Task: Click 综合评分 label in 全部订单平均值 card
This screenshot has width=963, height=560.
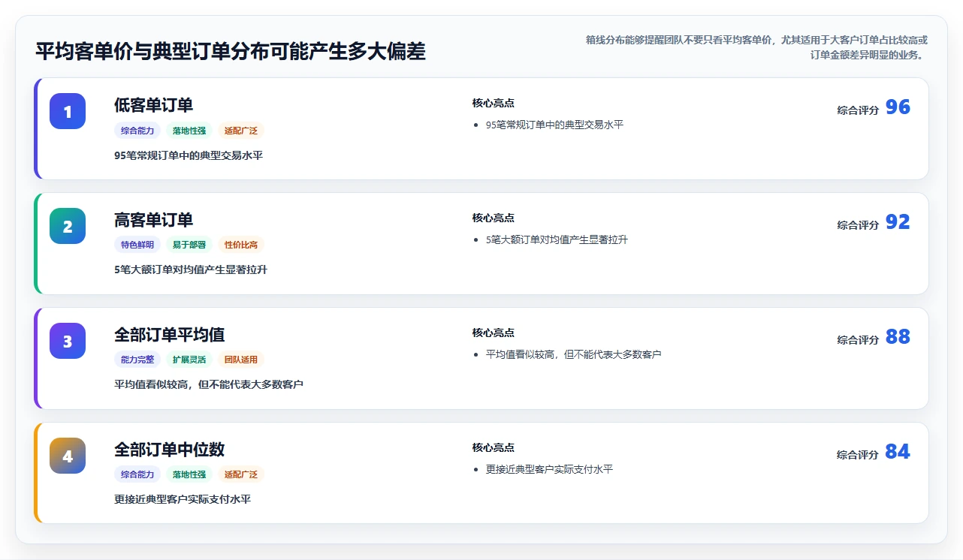Action: point(858,340)
